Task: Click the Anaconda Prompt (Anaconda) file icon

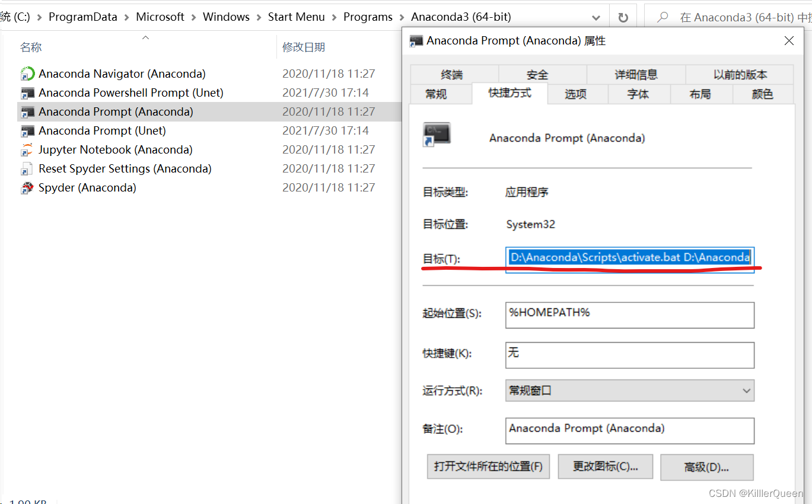Action: (x=27, y=111)
